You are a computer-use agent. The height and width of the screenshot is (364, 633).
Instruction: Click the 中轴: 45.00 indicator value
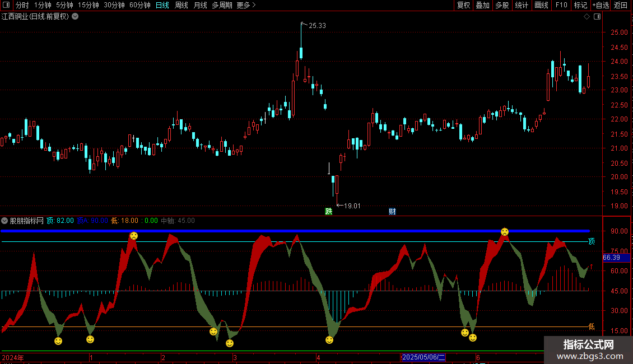point(178,221)
